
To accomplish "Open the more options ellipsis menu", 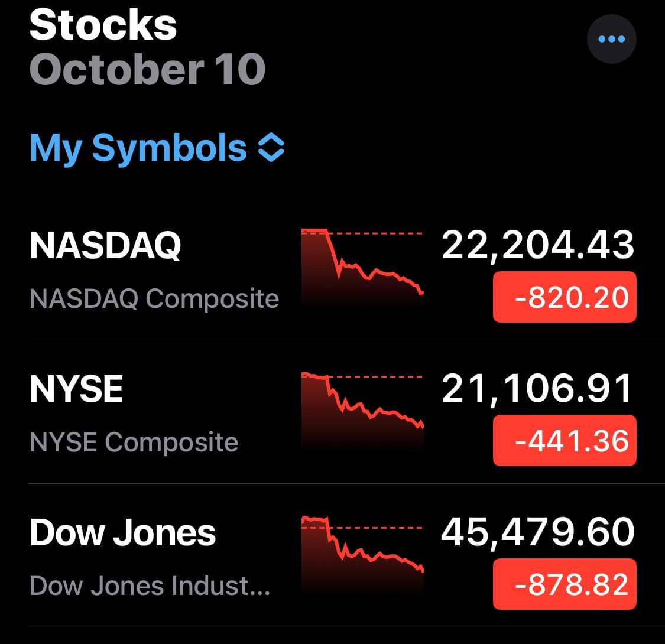I will click(611, 39).
